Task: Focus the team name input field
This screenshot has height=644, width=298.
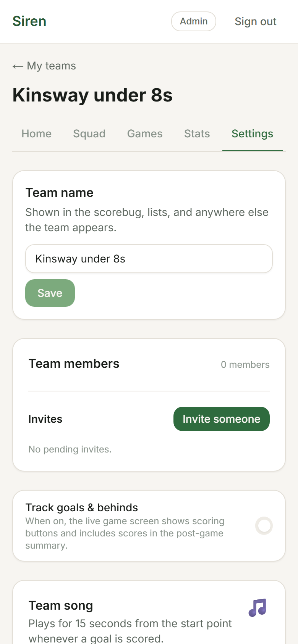Action: coord(149,259)
